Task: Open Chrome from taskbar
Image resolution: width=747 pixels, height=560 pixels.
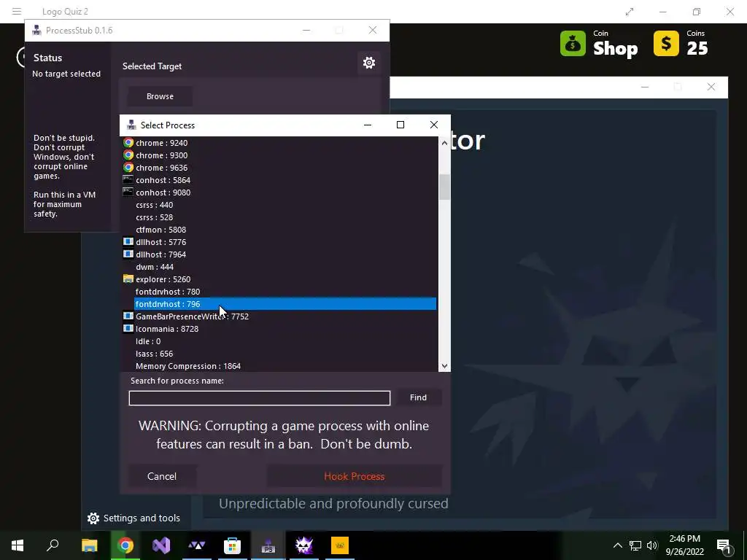Action: [x=125, y=545]
